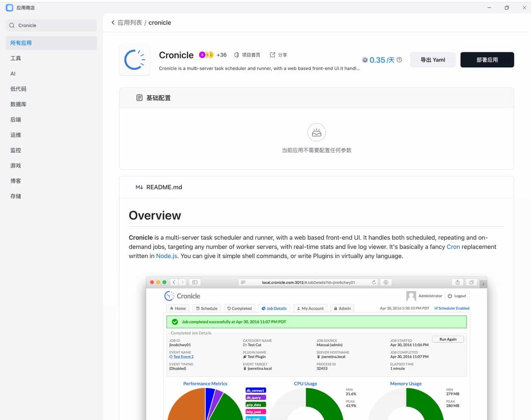
Task: Open the Node.js hyperlink in README
Action: pos(166,256)
